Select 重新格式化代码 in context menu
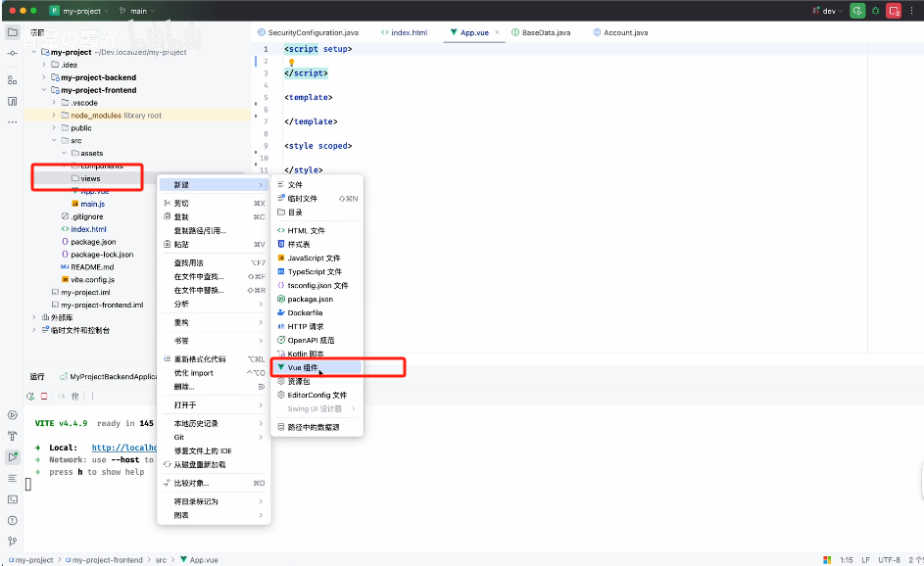The width and height of the screenshot is (924, 566). tap(214, 359)
